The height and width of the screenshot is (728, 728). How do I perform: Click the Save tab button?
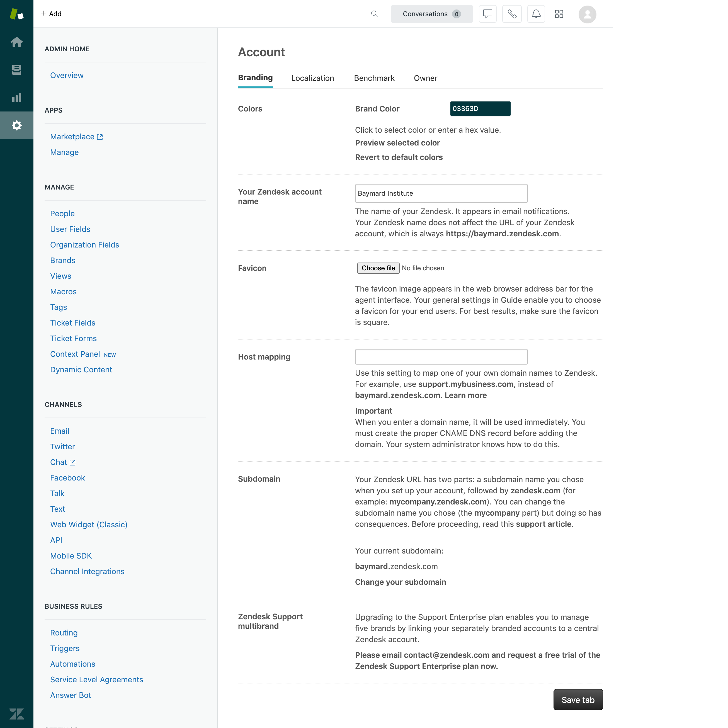[578, 699]
